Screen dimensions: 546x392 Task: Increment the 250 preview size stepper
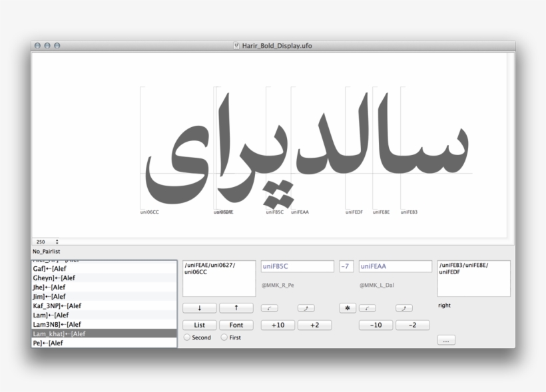[x=57, y=241]
